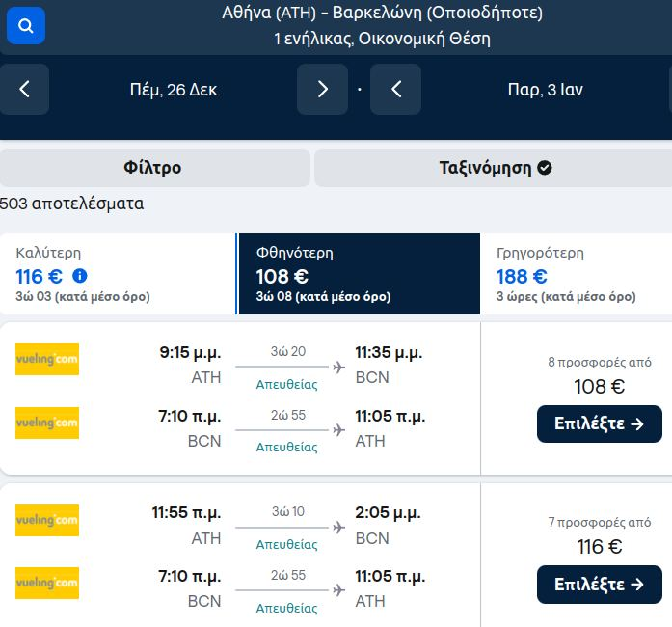
Task: Go to previous return date arrow
Action: coord(395,89)
